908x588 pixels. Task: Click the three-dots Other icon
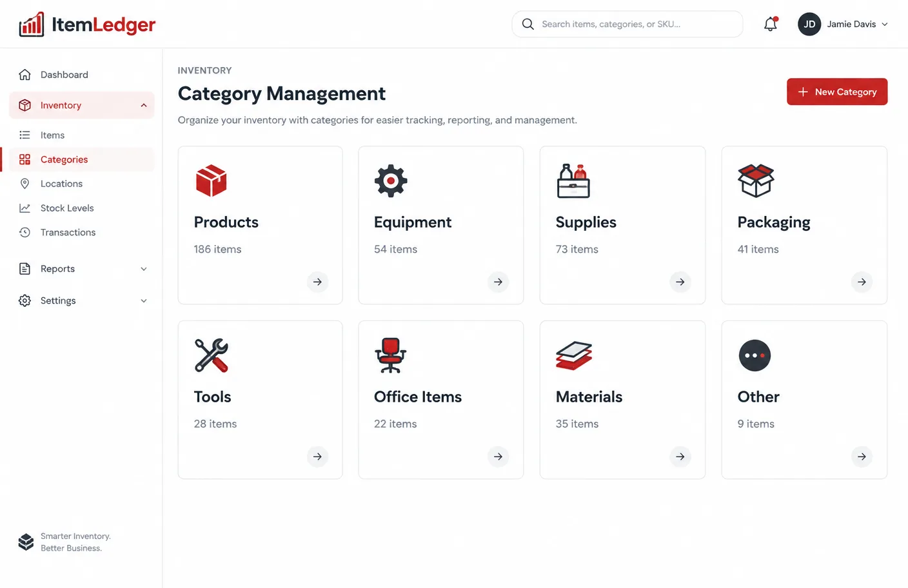point(755,355)
